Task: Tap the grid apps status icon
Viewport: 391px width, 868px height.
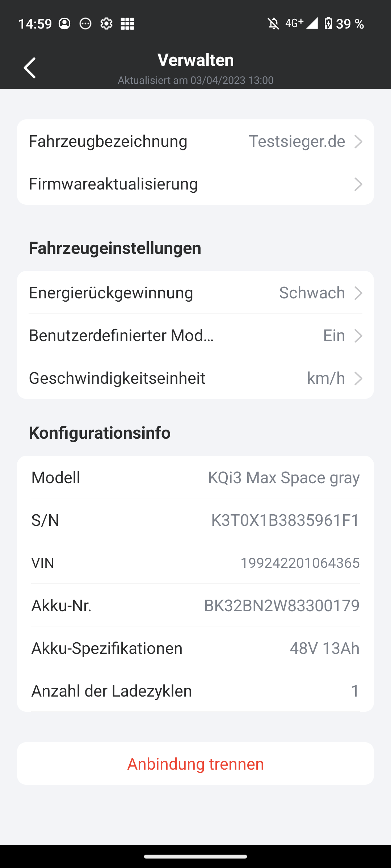Action: click(x=127, y=24)
